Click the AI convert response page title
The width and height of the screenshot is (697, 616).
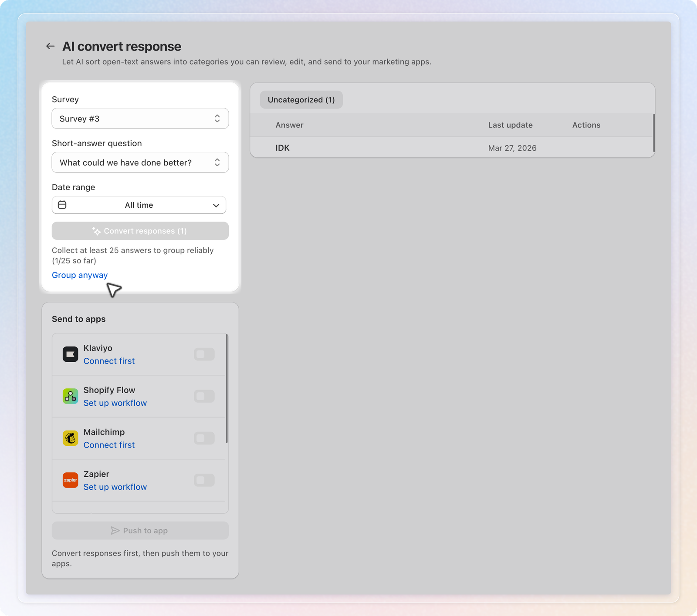coord(122,46)
